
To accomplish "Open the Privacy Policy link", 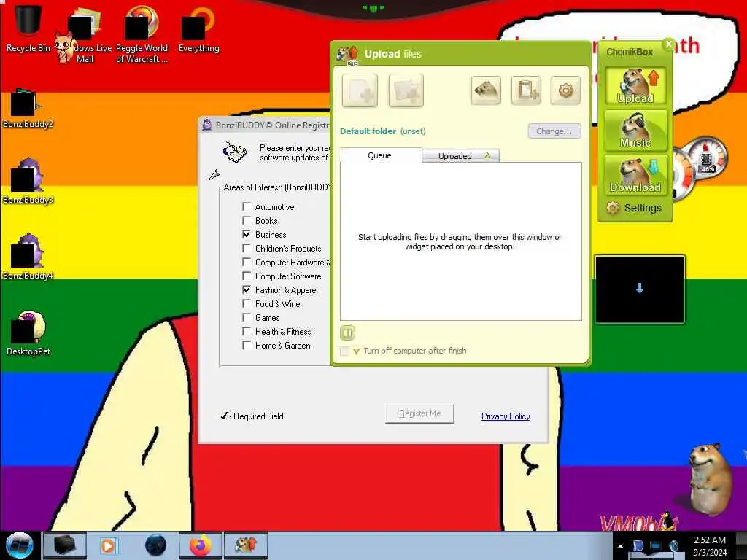I will (x=506, y=416).
